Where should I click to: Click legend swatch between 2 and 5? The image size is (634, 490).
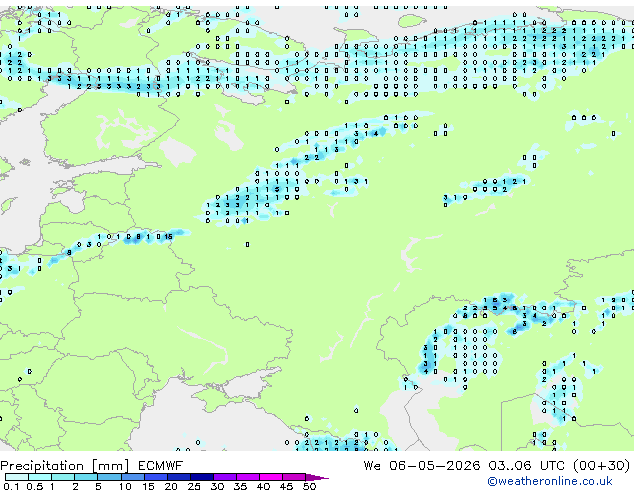(86, 477)
